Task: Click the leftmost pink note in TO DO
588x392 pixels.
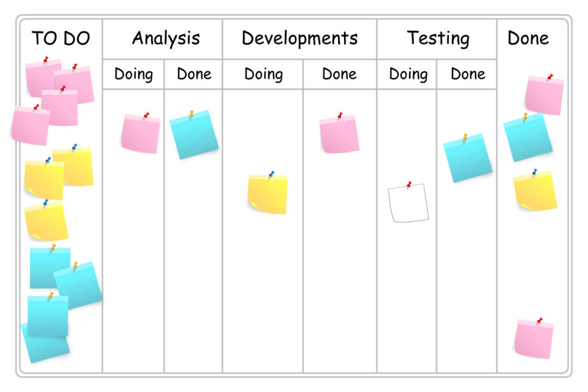Action: 30,126
